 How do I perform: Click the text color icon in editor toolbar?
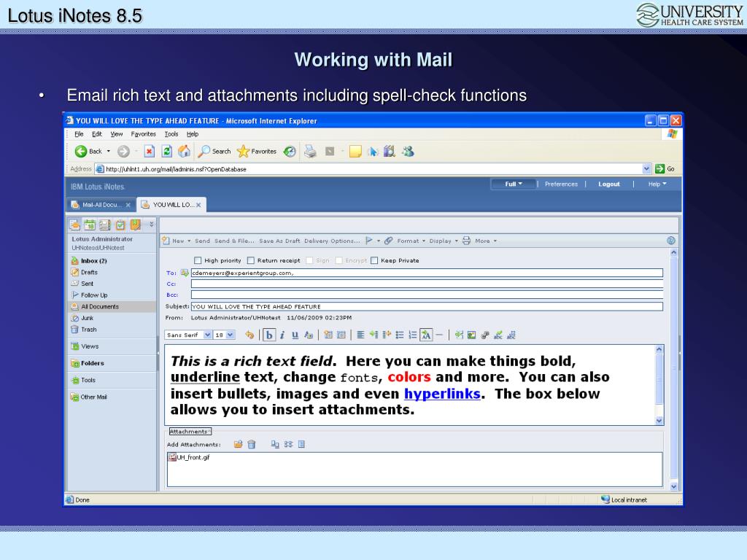pyautogui.click(x=309, y=335)
